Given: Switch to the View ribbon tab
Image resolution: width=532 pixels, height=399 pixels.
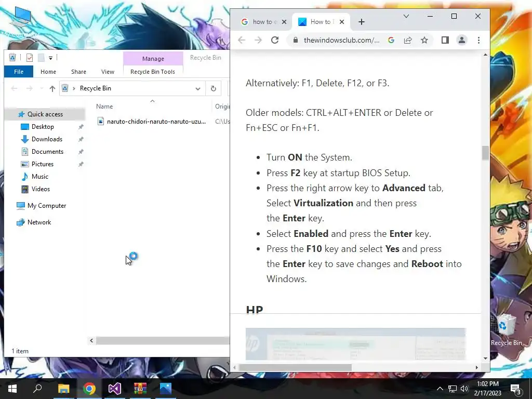Looking at the screenshot, I should (108, 72).
